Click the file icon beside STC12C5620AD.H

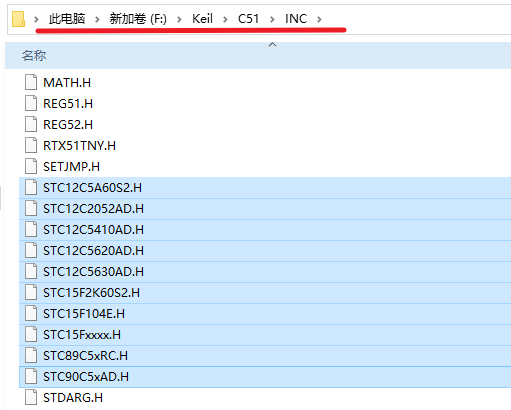point(31,250)
